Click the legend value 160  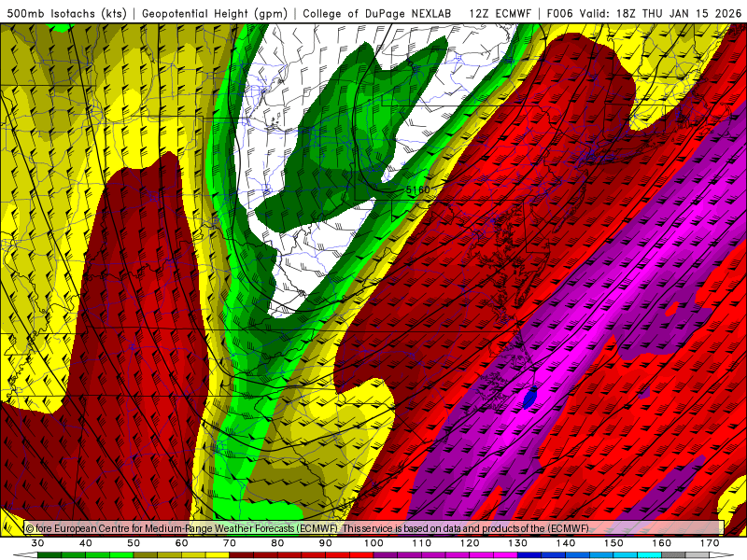click(662, 543)
